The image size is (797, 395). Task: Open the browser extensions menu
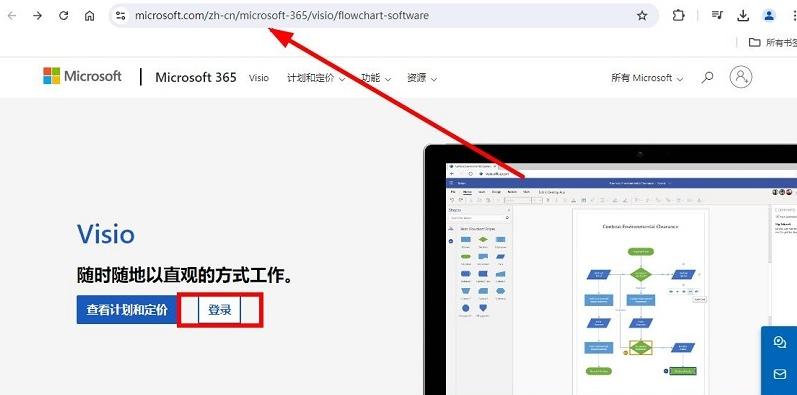[x=678, y=15]
